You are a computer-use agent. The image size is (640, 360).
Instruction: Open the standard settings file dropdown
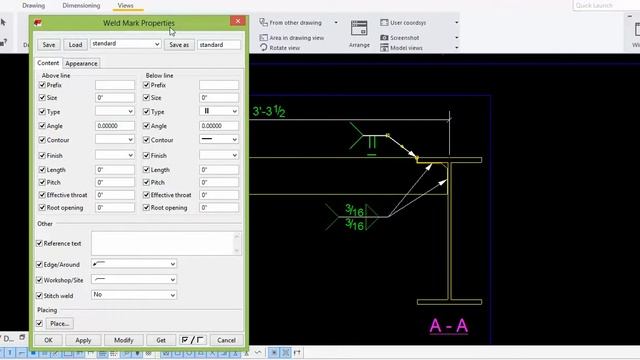[x=125, y=44]
